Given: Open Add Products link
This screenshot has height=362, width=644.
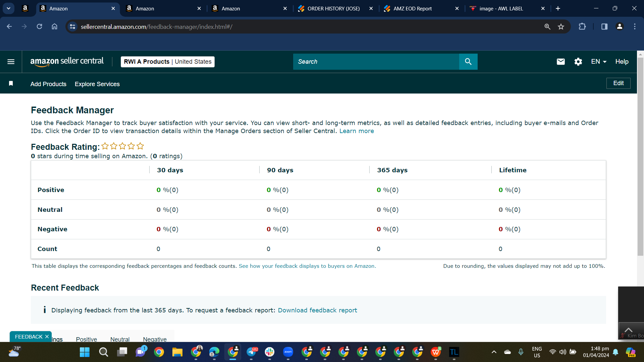Looking at the screenshot, I should point(48,84).
